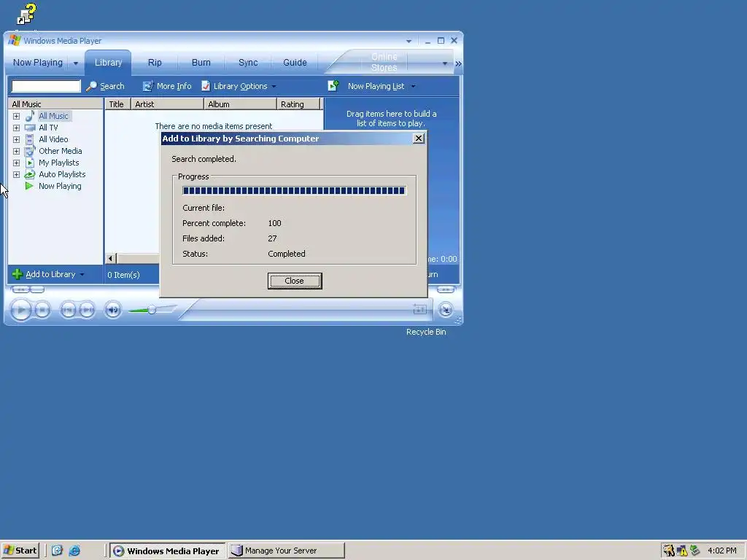
Task: Open the Guide tab
Action: [295, 63]
